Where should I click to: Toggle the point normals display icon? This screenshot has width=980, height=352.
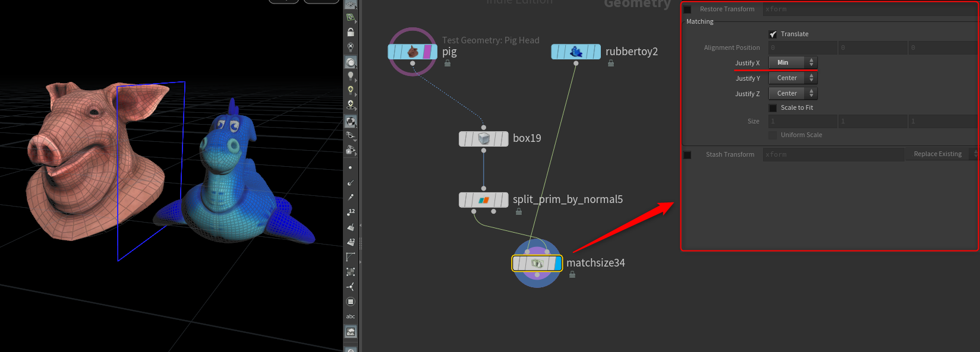pyautogui.click(x=351, y=183)
